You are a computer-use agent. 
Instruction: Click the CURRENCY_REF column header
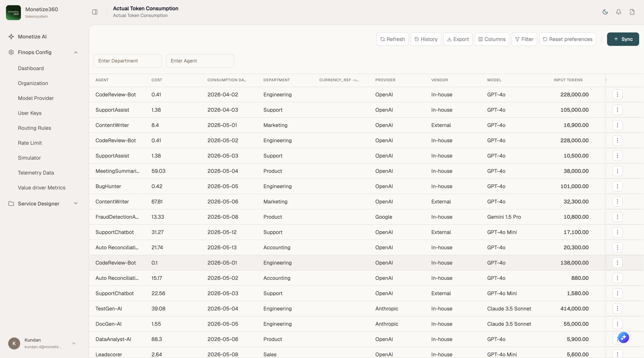coord(339,80)
